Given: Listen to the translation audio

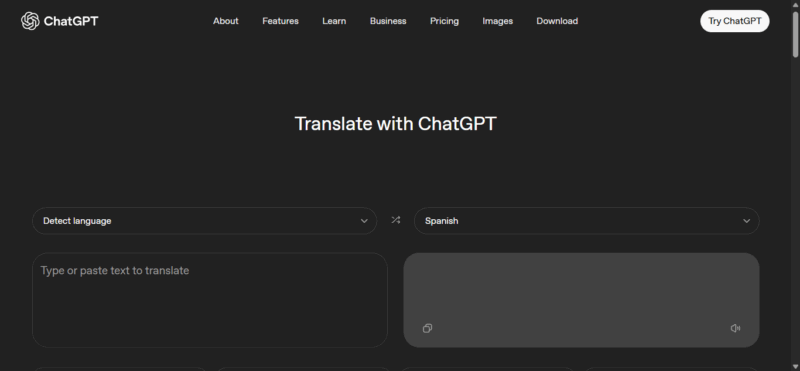Looking at the screenshot, I should pos(735,328).
